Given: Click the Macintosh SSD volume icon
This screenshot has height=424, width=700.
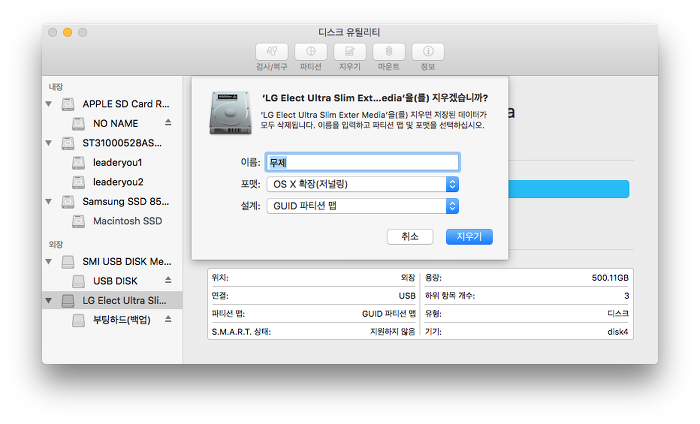Looking at the screenshot, I should 79,221.
